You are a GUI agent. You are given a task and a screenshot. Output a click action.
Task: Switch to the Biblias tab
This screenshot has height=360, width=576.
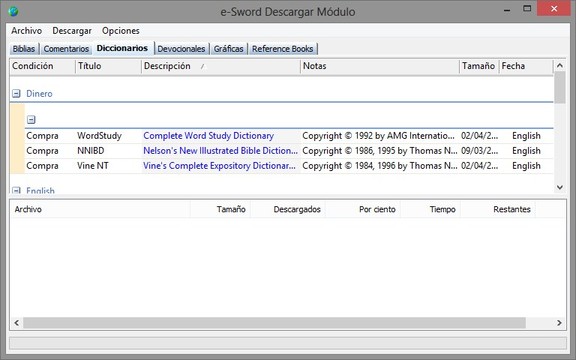point(24,49)
